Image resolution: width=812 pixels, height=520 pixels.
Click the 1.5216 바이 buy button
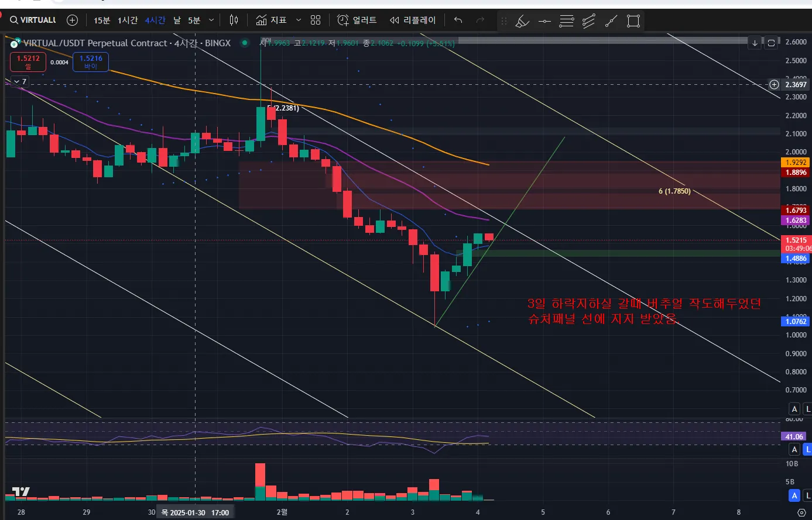click(x=91, y=62)
